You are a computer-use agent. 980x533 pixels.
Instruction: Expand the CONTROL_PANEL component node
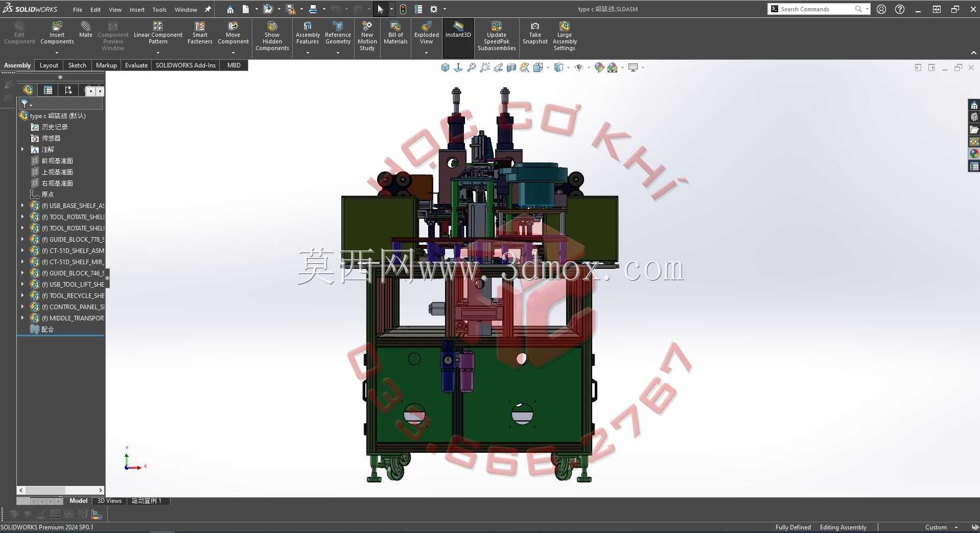pos(22,307)
